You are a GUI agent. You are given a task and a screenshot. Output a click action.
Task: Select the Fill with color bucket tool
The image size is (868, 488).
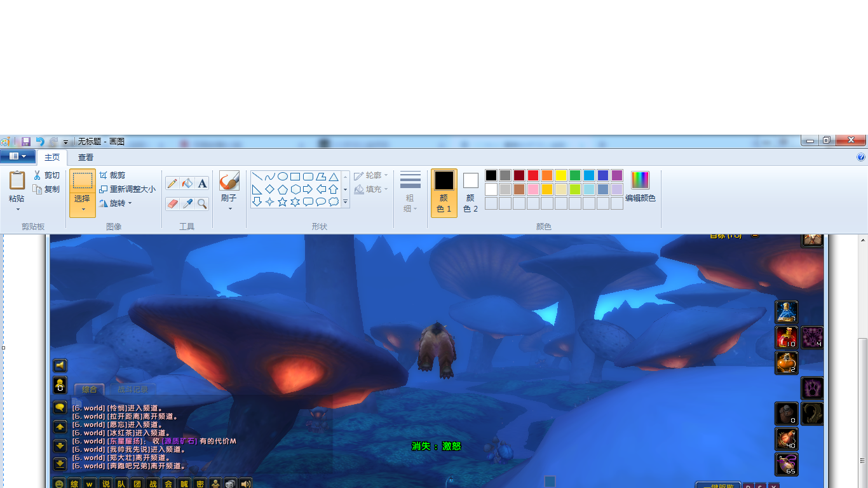[187, 183]
